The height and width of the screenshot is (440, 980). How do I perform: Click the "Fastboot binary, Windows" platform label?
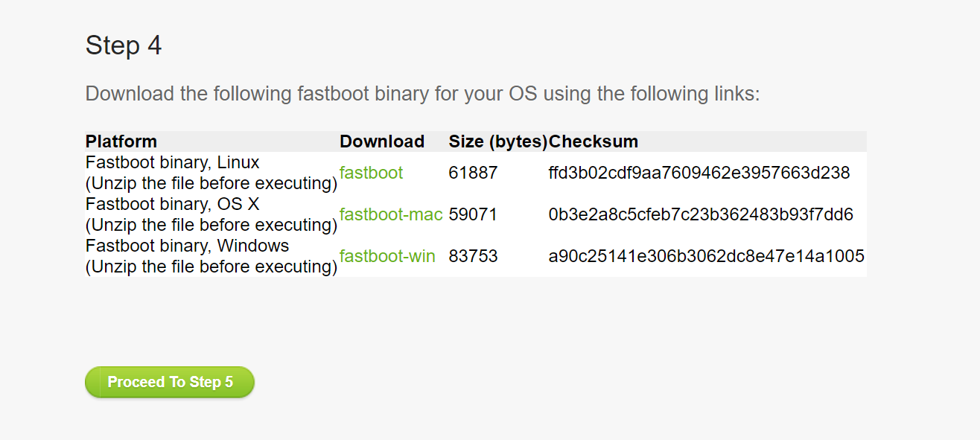click(188, 246)
